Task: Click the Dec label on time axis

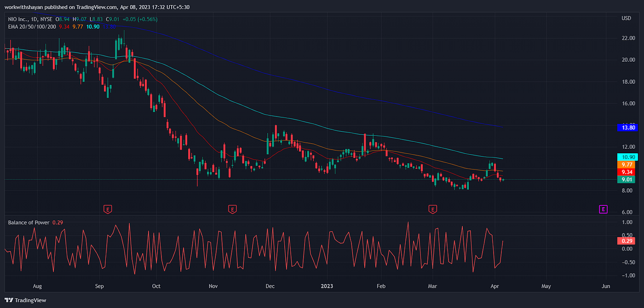Action: (x=270, y=286)
